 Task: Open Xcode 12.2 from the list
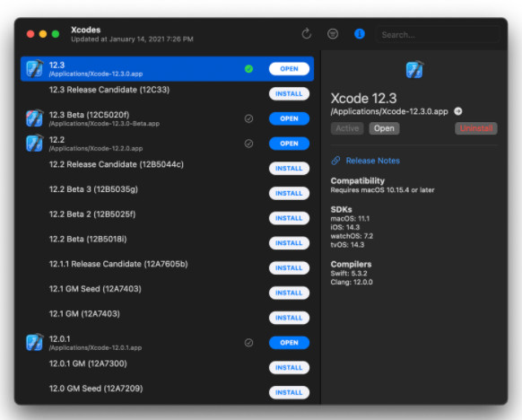[289, 144]
